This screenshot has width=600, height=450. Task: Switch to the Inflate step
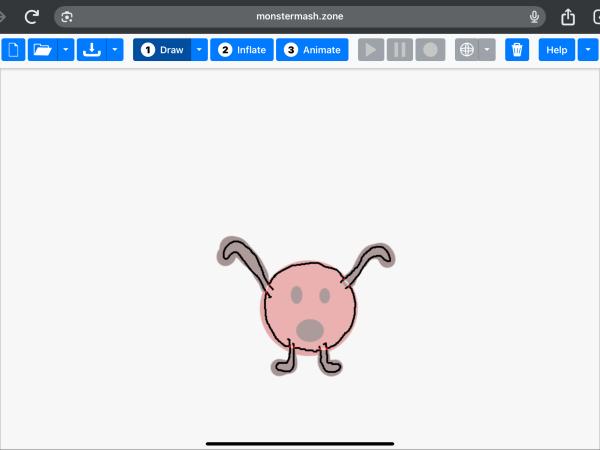tap(242, 50)
